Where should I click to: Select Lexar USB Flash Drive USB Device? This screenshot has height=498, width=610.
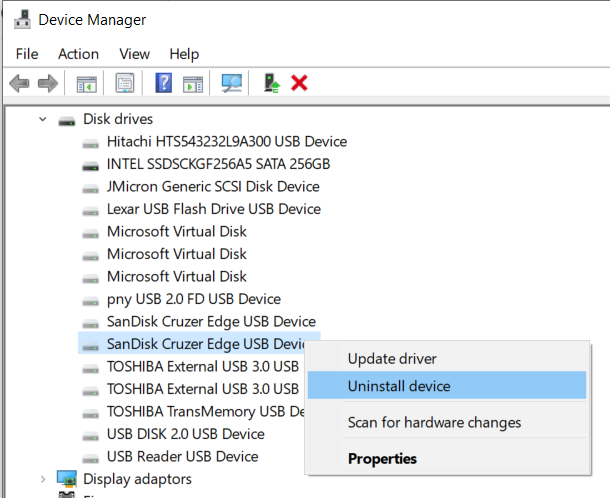[214, 209]
